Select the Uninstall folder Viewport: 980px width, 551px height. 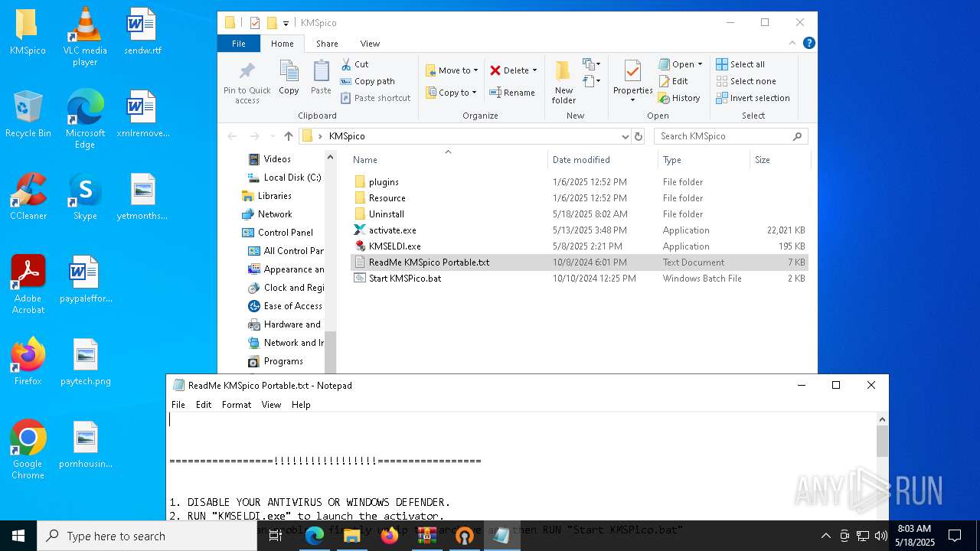click(386, 214)
